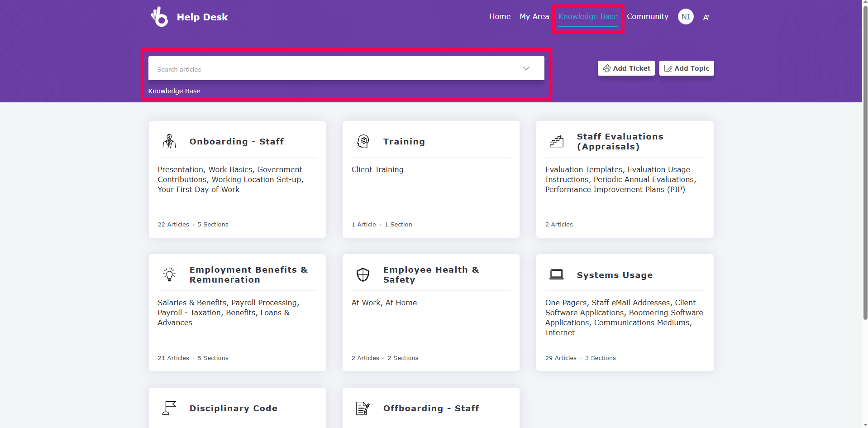
Task: Click the Systems Usage laptop icon
Action: [x=557, y=274]
